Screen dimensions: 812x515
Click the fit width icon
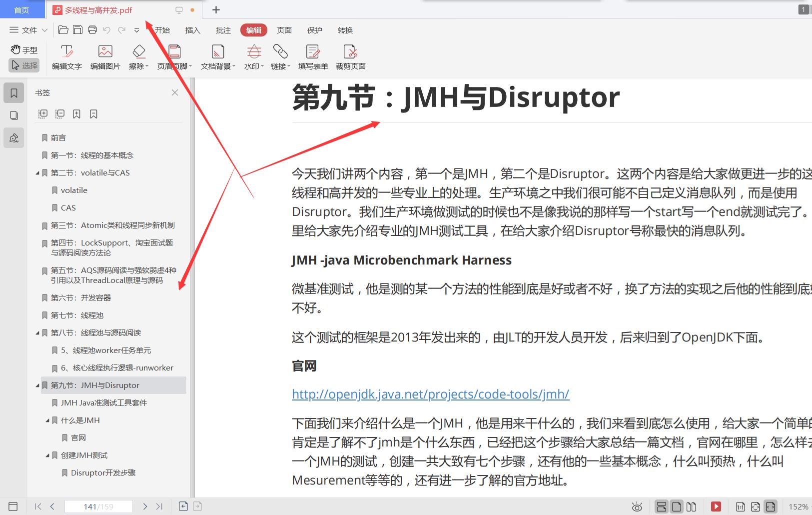coord(771,506)
